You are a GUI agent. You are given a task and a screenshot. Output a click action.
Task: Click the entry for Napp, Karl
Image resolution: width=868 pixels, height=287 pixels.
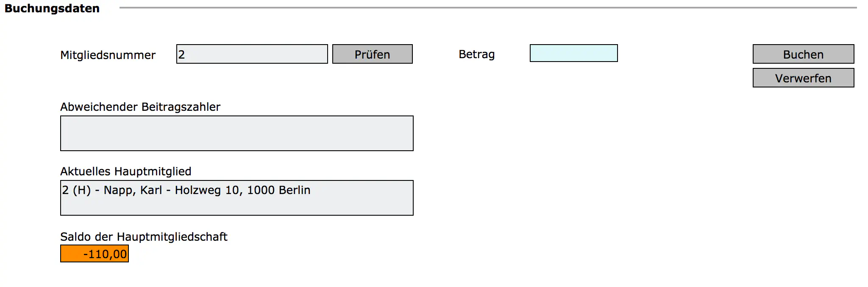[186, 191]
